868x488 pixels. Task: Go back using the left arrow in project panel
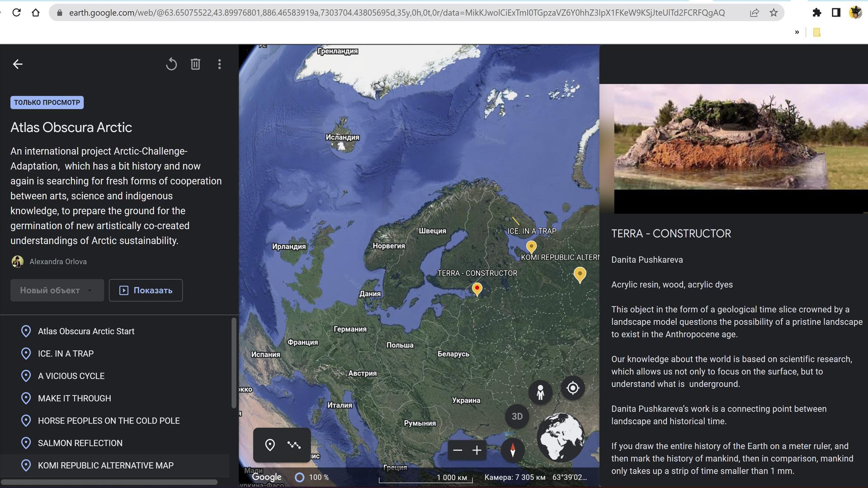click(18, 64)
